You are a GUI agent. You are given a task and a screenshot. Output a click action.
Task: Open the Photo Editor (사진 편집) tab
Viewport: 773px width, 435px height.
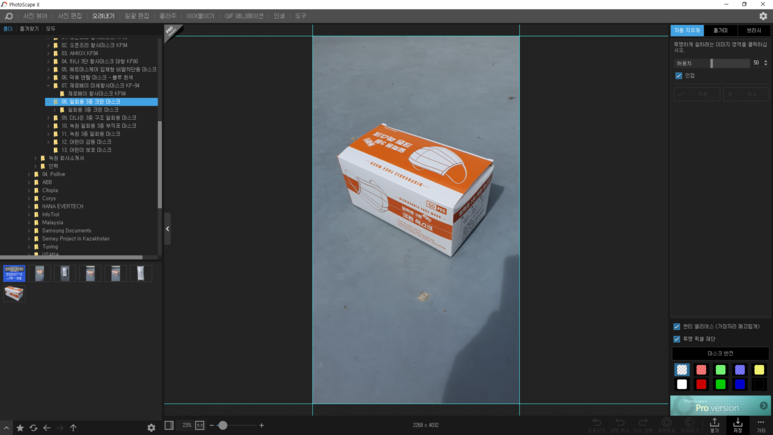point(70,16)
